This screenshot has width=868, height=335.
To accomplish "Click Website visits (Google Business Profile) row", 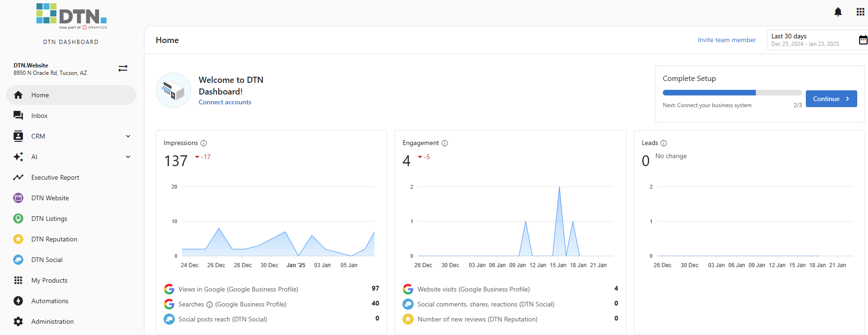I will tap(510, 289).
